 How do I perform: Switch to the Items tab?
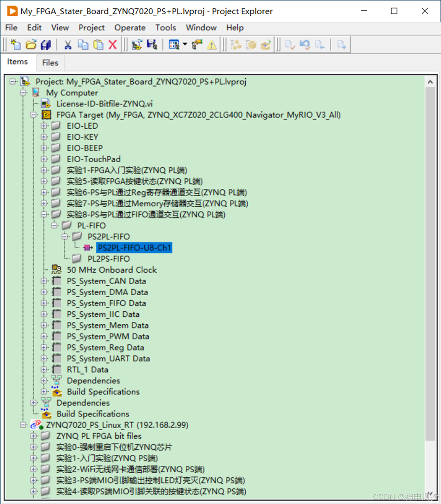[17, 62]
